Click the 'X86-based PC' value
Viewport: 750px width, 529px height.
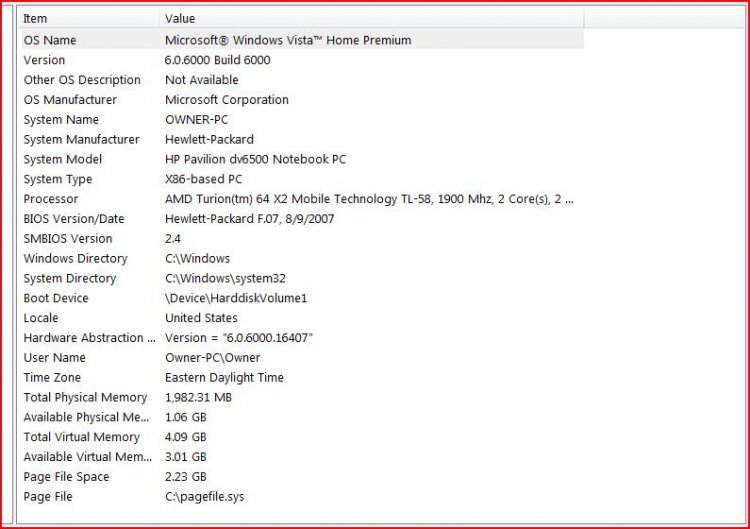(x=204, y=179)
